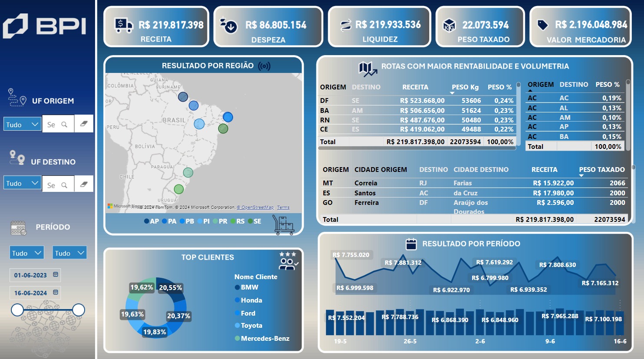Click the GO Ferreira city row
Screen dimensions: 644x359
click(473, 207)
